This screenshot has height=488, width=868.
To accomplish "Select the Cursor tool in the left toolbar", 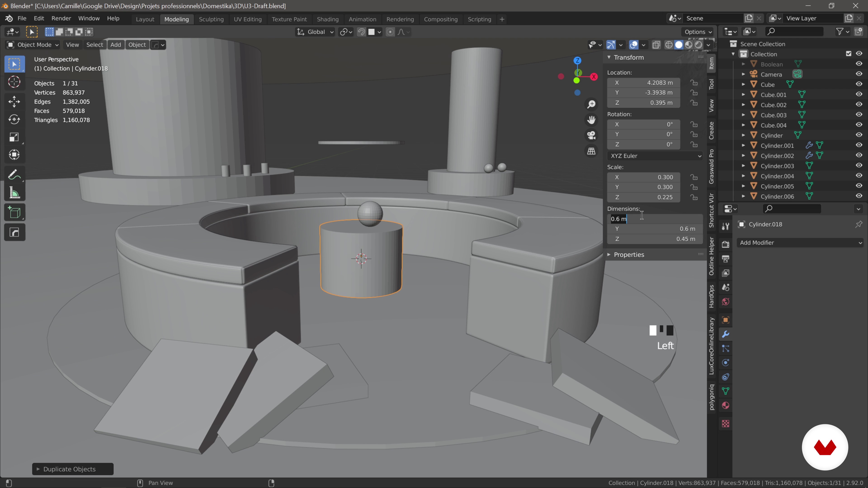I will [x=14, y=82].
